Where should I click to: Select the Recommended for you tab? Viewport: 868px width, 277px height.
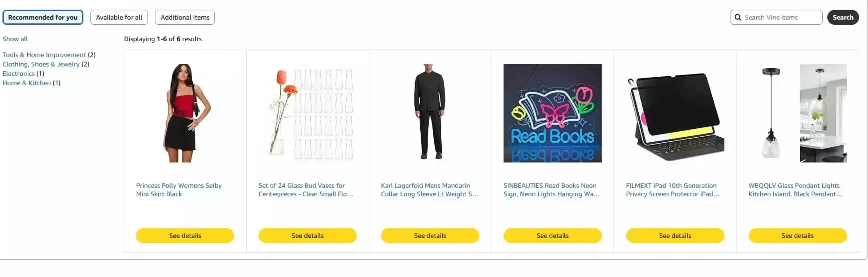coord(43,17)
